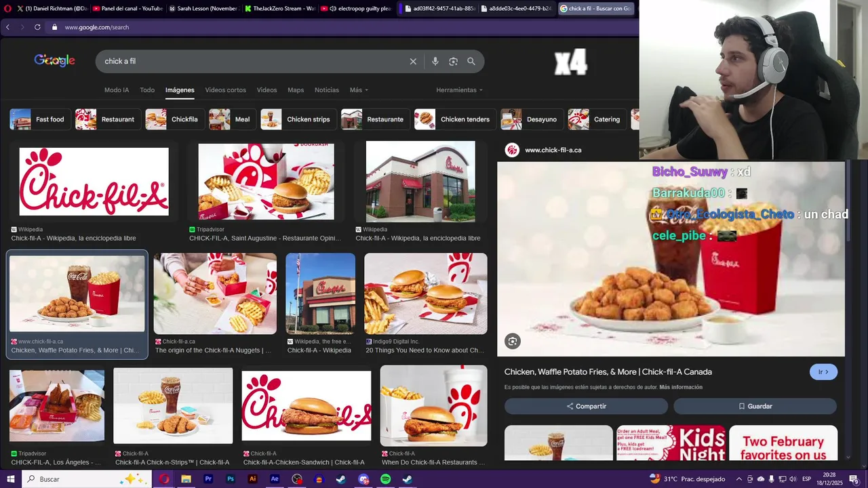Open the Tripadvisor Saint Augustine meal thumbnail
The width and height of the screenshot is (868, 488).
(266, 180)
